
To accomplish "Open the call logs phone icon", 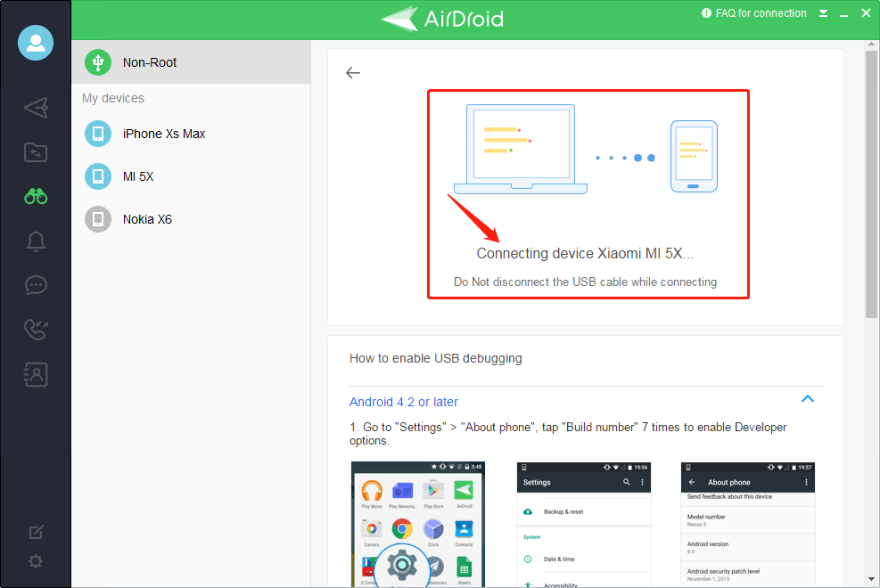I will pyautogui.click(x=36, y=330).
